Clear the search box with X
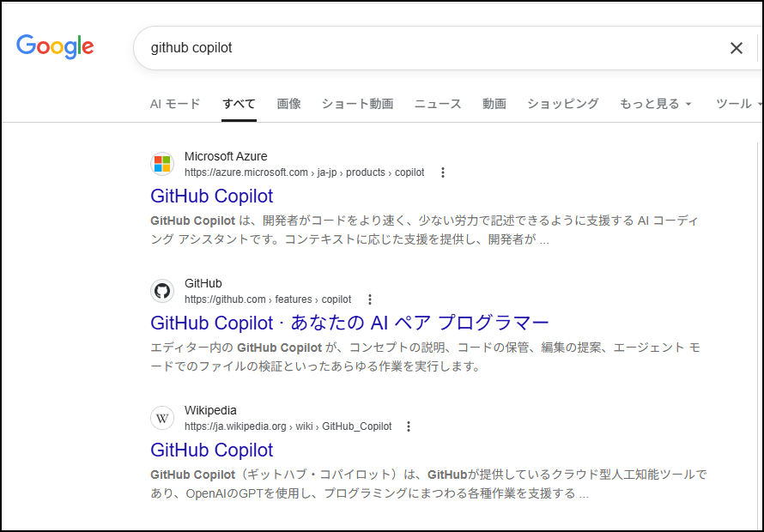The height and width of the screenshot is (532, 764). click(x=737, y=48)
